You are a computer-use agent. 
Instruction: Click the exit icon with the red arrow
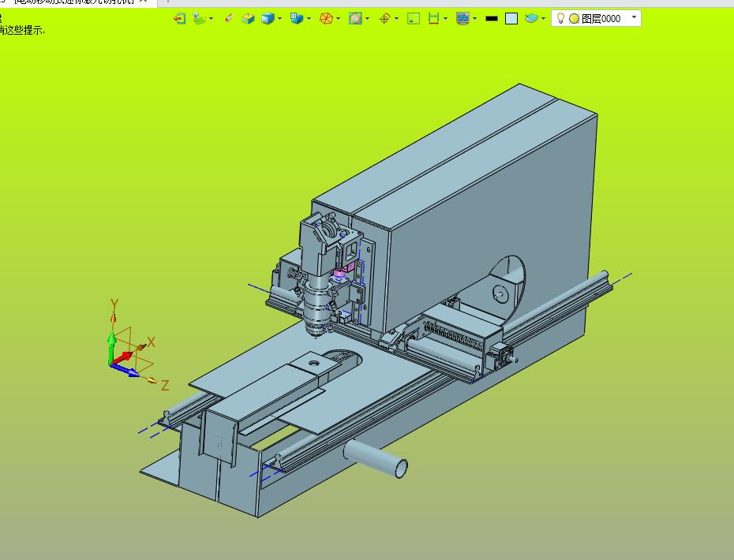pos(179,19)
